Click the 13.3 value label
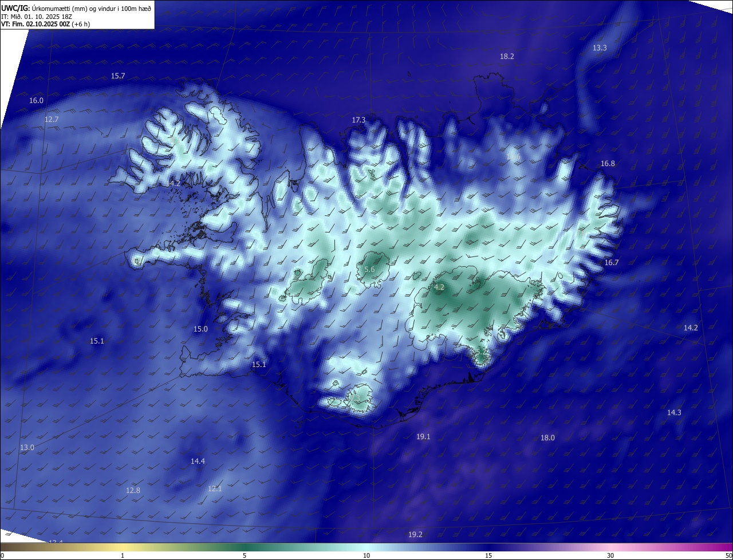 (x=600, y=48)
